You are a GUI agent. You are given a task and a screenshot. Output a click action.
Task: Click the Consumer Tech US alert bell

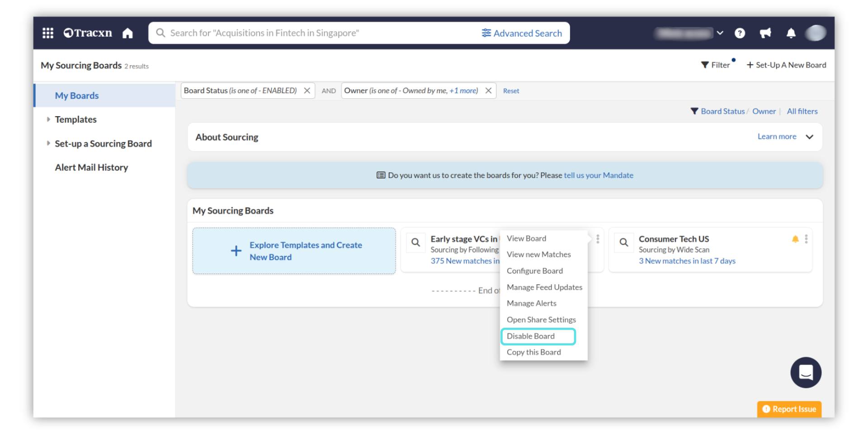point(795,239)
